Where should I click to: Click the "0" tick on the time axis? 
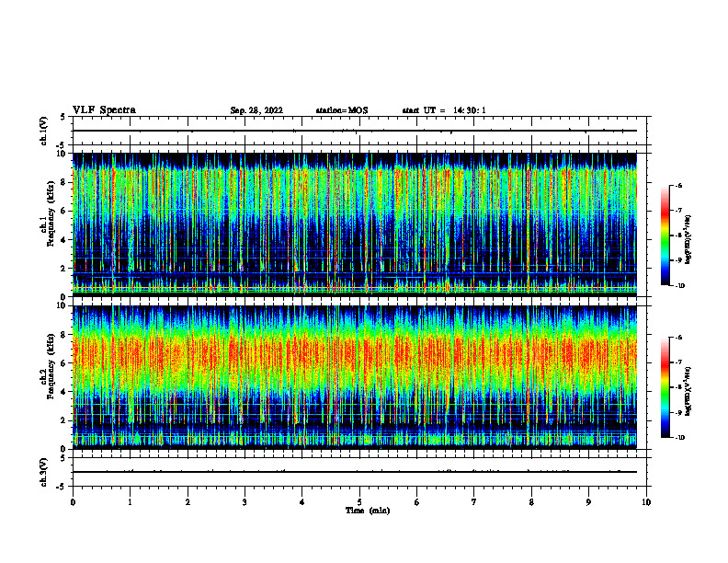(x=73, y=502)
